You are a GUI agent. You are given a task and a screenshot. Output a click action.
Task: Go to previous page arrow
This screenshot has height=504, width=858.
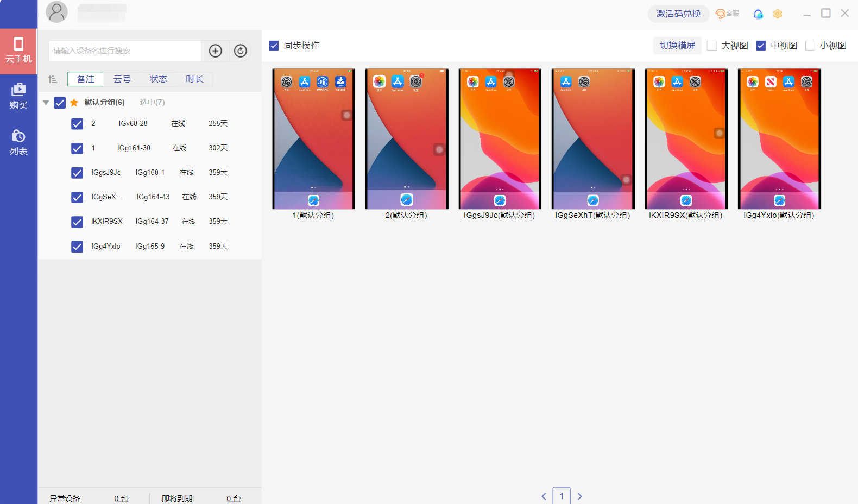pos(544,496)
